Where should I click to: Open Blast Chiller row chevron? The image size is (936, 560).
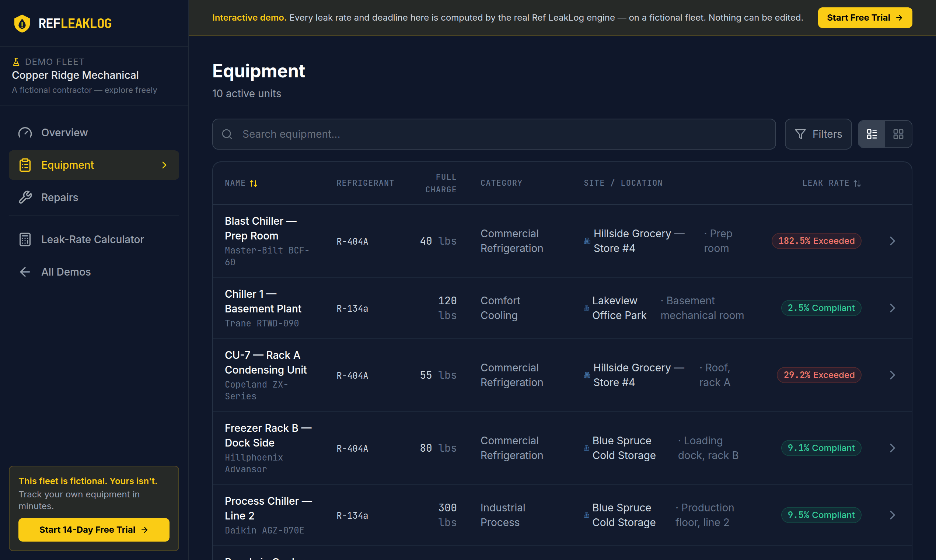pyautogui.click(x=892, y=241)
